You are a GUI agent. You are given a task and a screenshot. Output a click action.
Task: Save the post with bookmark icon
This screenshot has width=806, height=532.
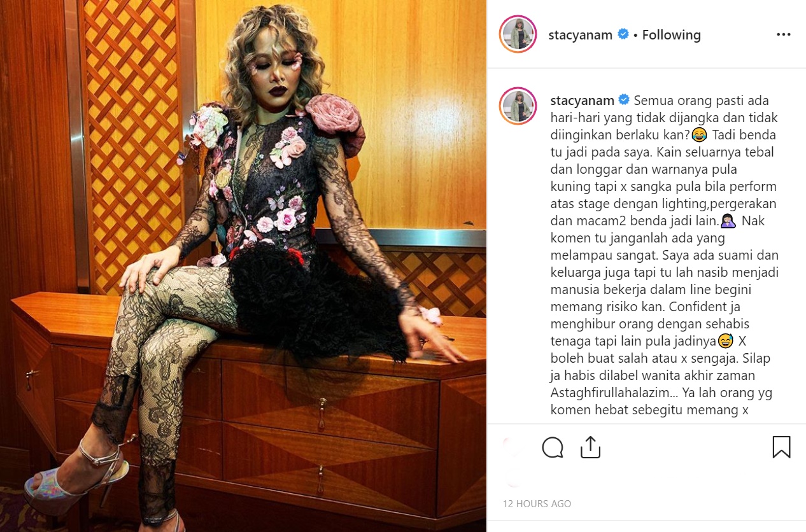(x=781, y=447)
